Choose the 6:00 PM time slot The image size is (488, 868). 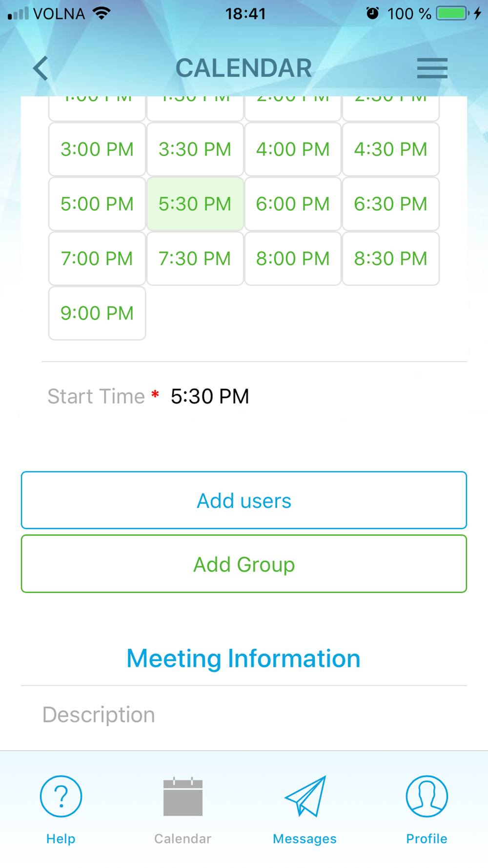click(x=293, y=204)
